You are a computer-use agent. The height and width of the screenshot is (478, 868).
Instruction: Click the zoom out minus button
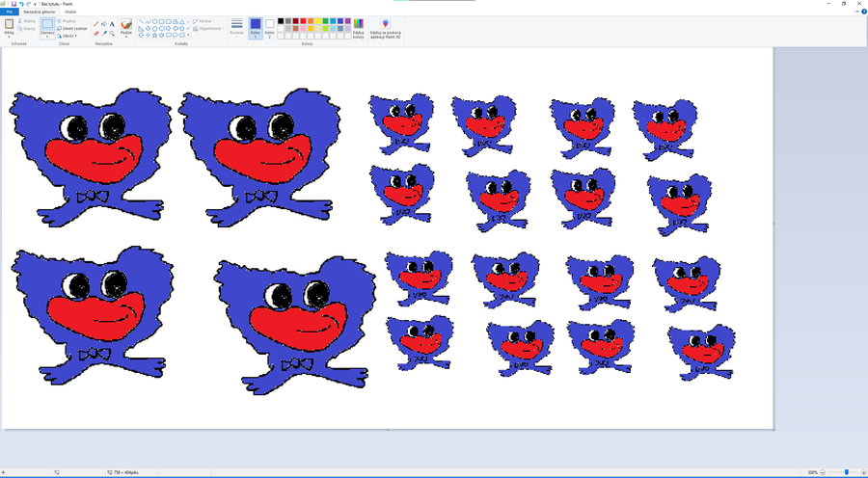tap(823, 472)
